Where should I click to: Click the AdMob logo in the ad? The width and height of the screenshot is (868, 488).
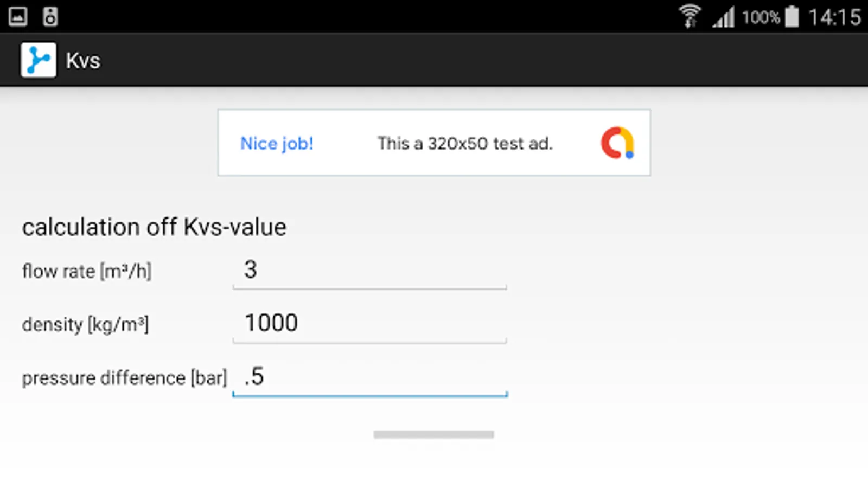click(617, 143)
